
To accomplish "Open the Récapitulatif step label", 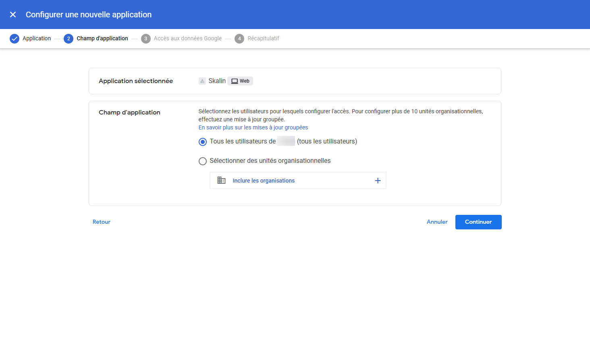I will [x=263, y=39].
